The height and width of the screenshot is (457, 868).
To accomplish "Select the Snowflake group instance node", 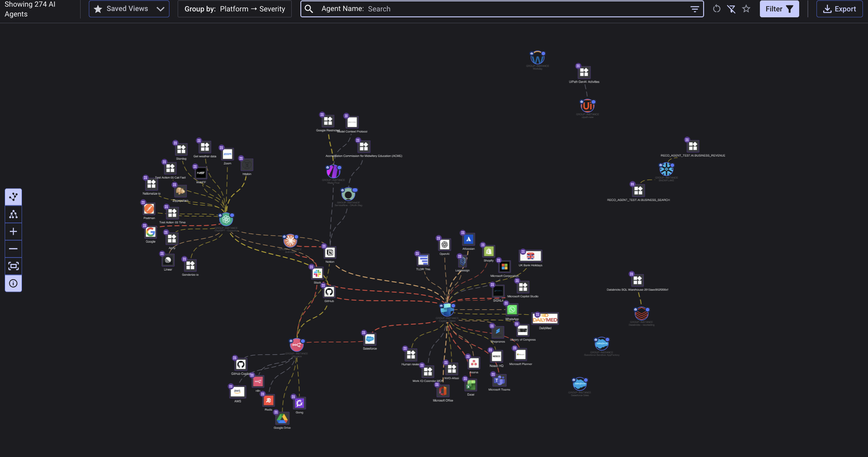I will coord(667,169).
